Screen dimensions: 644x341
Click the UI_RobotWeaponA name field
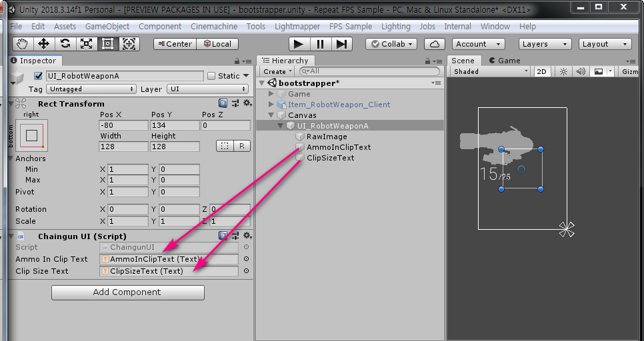(125, 76)
